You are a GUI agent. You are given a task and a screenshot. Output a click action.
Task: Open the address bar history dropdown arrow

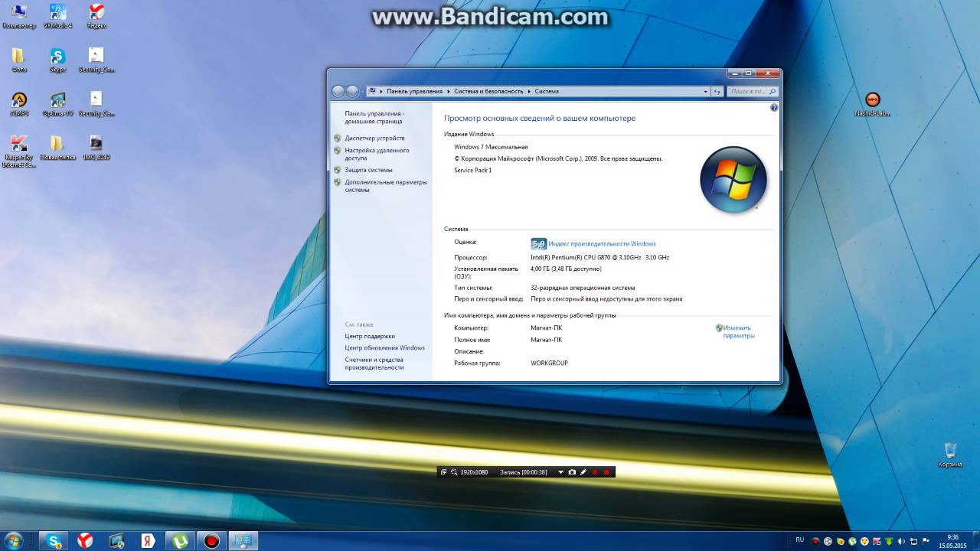[706, 91]
